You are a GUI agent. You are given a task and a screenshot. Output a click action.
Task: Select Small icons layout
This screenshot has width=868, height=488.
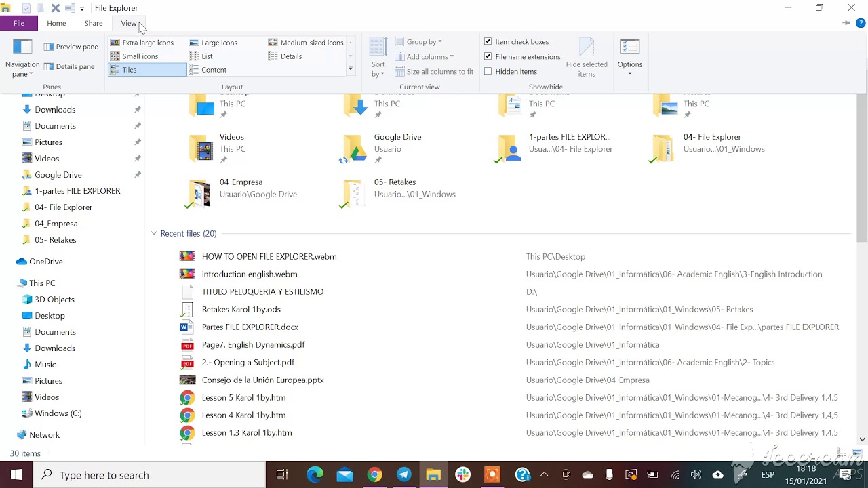click(134, 56)
